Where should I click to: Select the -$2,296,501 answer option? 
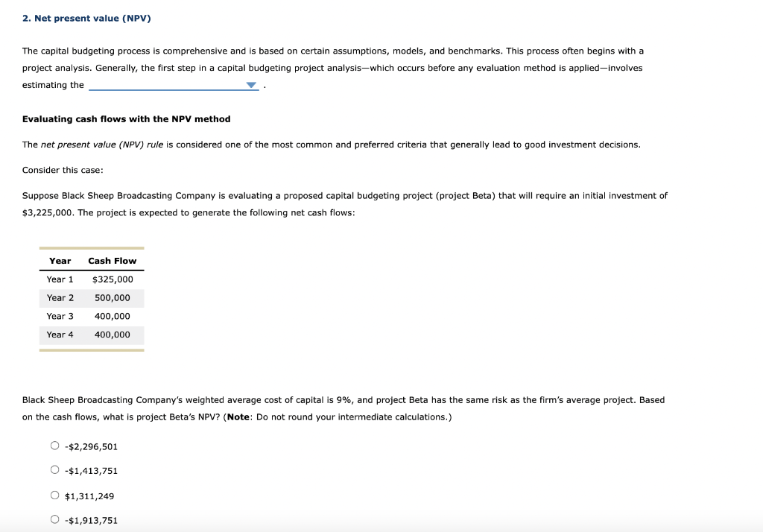coord(55,445)
